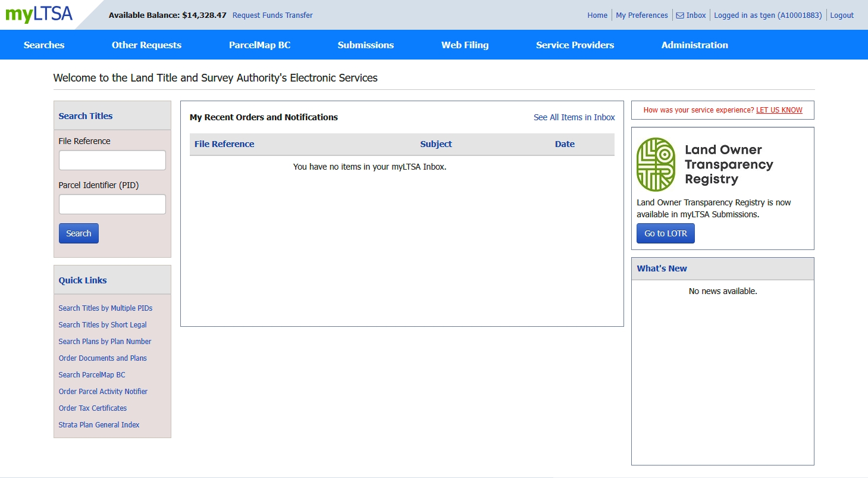Open Search Plans by Plan Number
This screenshot has width=868, height=478.
pyautogui.click(x=105, y=342)
